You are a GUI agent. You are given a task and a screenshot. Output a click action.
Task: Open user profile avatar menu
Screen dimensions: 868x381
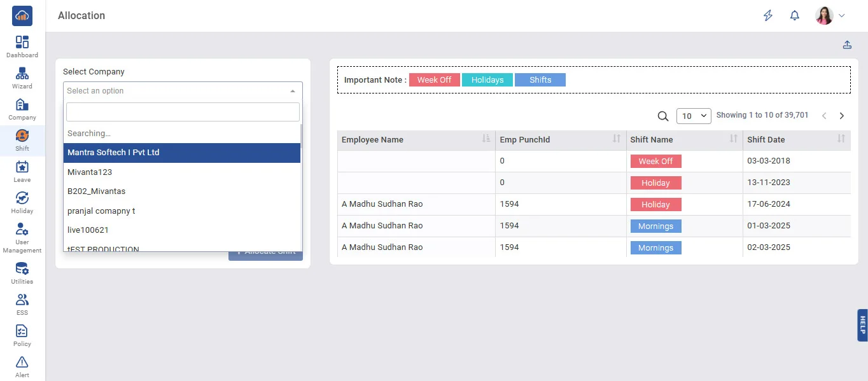825,16
